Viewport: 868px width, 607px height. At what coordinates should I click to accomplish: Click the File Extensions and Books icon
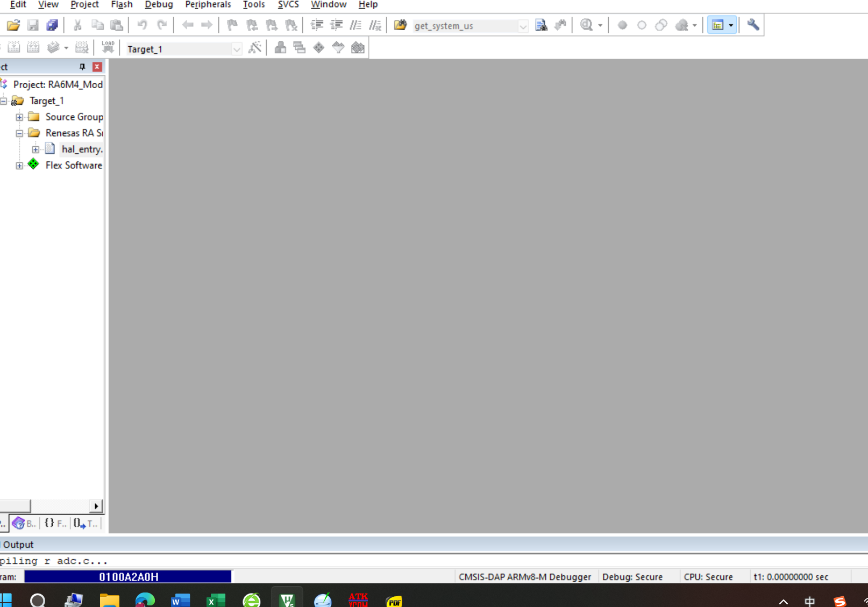280,48
